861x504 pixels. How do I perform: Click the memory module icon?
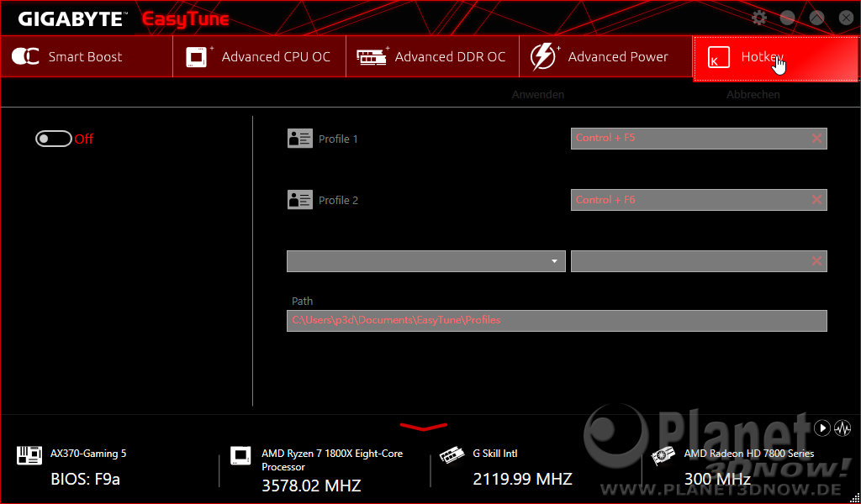pos(452,455)
